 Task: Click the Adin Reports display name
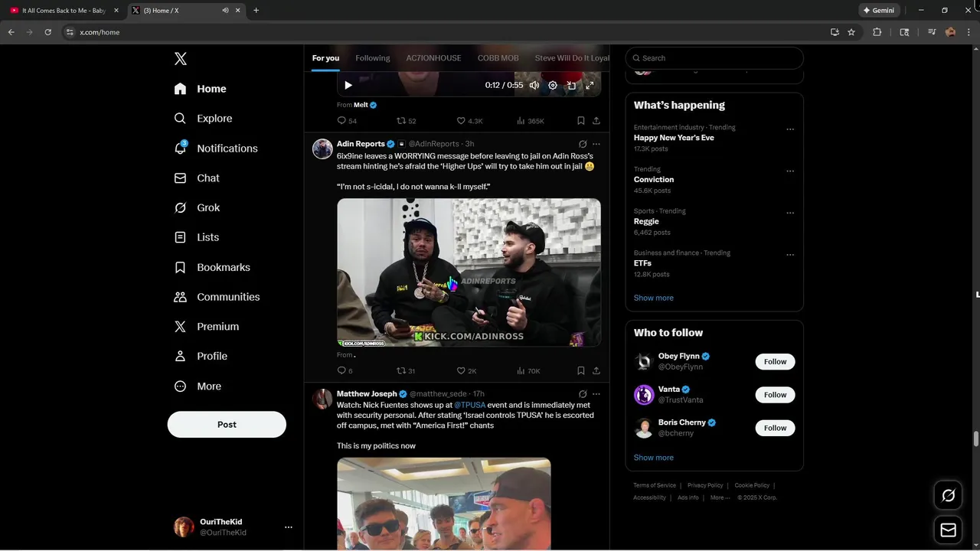pyautogui.click(x=361, y=144)
